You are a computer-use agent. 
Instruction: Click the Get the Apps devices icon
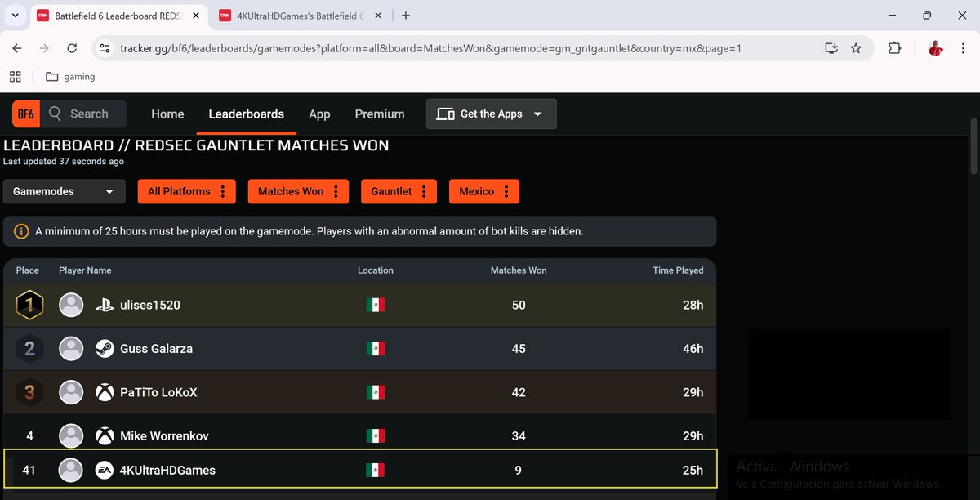click(x=445, y=114)
